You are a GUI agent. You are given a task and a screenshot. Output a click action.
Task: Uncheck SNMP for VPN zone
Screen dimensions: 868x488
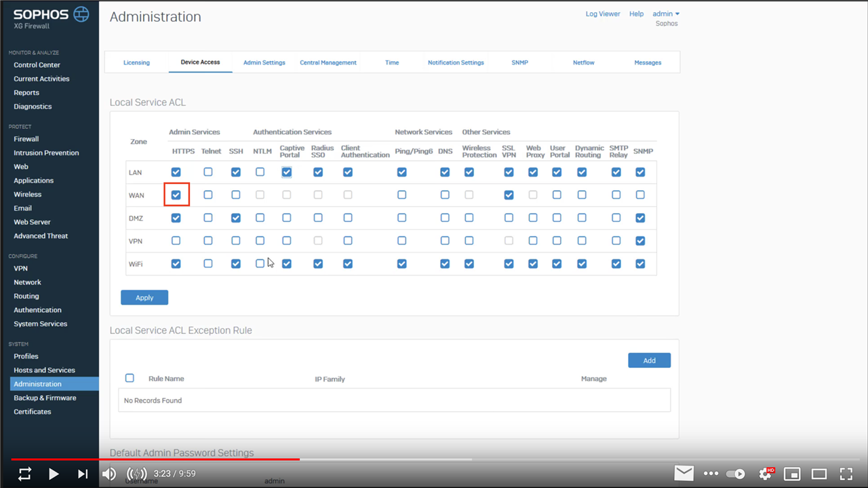pos(640,241)
